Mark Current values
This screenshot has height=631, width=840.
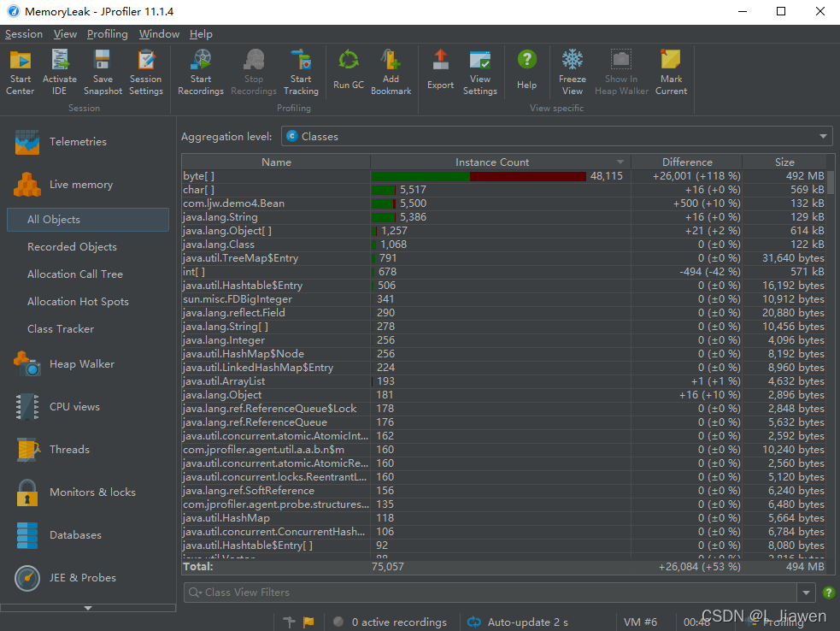click(x=671, y=73)
